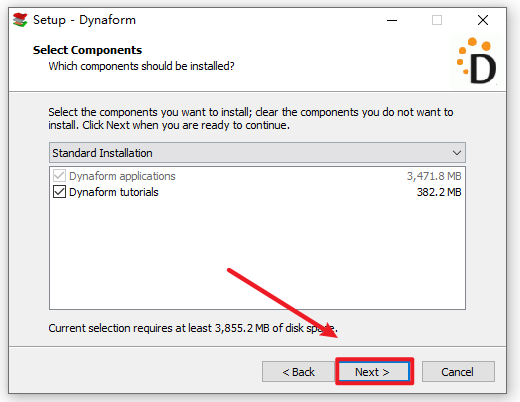
Task: Click the orange-dotted D logo
Action: (x=476, y=61)
